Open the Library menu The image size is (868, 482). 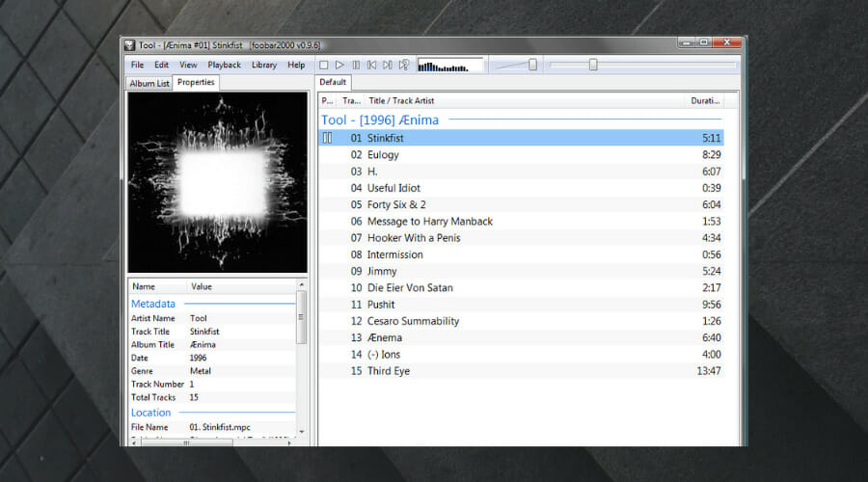click(x=264, y=65)
